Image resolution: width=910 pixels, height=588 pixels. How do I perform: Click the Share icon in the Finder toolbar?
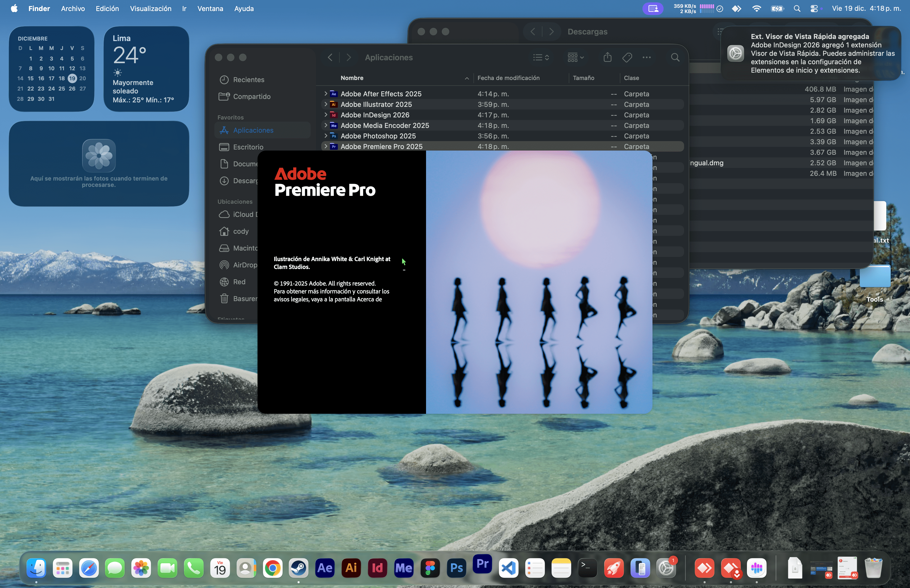pyautogui.click(x=607, y=57)
